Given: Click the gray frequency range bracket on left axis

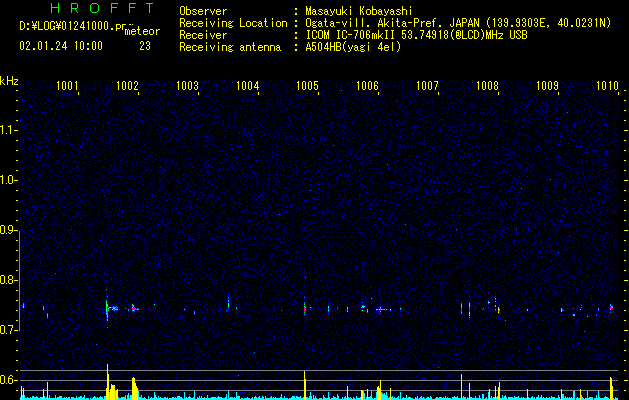Looking at the screenshot, I should click(20, 280).
